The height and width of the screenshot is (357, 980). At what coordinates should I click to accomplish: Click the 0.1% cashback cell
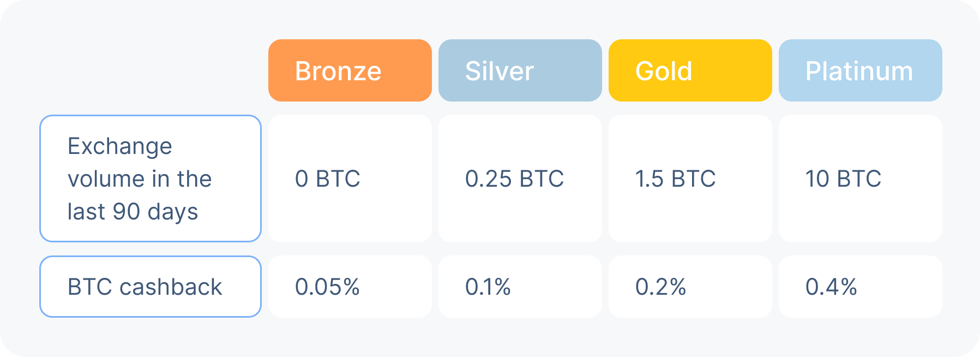tap(520, 287)
